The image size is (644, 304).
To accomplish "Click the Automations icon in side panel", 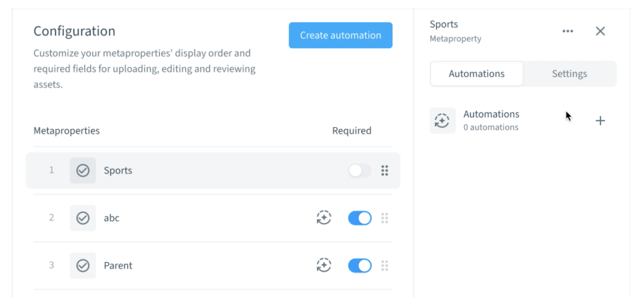I will [442, 121].
